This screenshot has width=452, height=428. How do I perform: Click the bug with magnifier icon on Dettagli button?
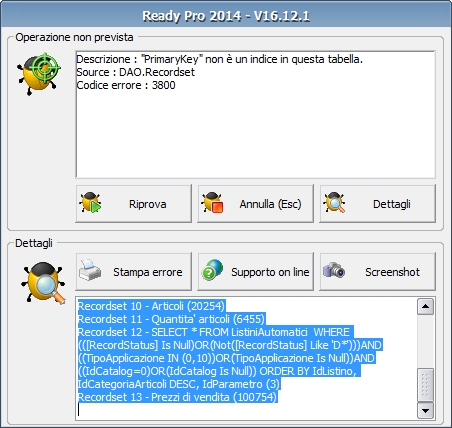tap(334, 202)
